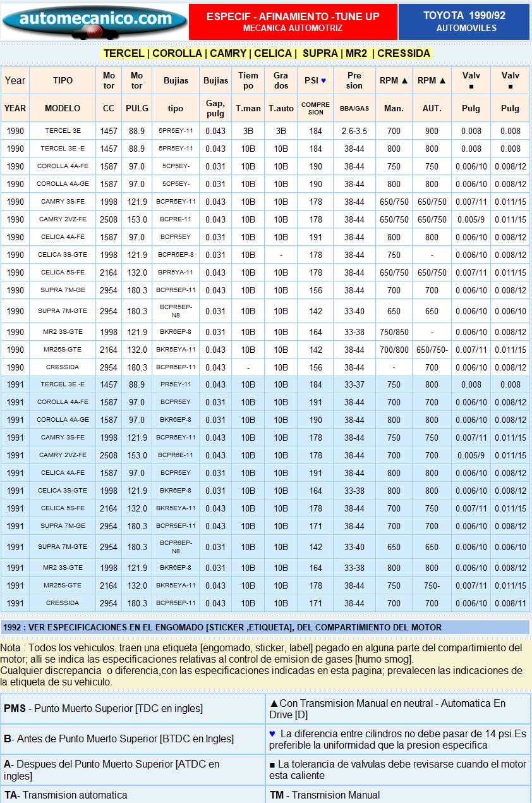This screenshot has width=532, height=803.
Task: Click the BCPRE-11 spark plug cell
Action: coord(176,219)
